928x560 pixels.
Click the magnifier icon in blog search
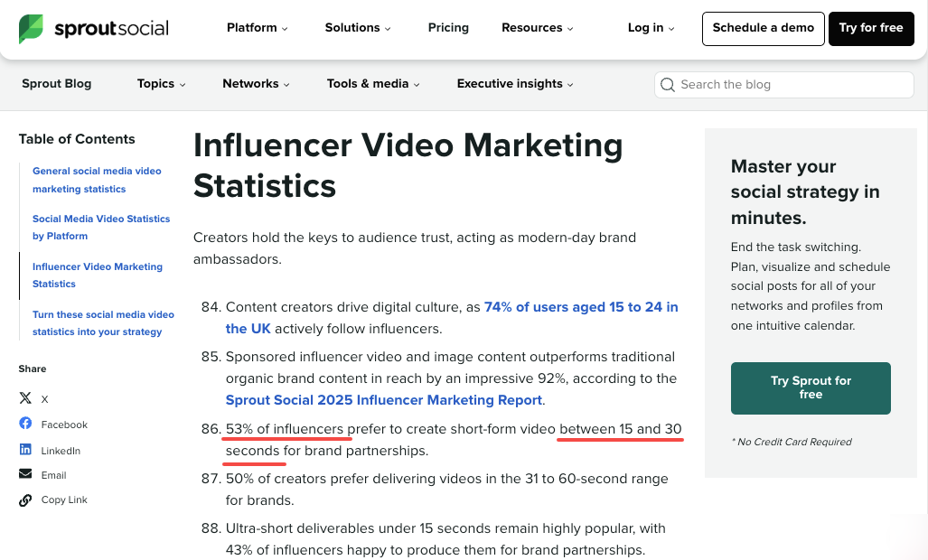click(668, 85)
